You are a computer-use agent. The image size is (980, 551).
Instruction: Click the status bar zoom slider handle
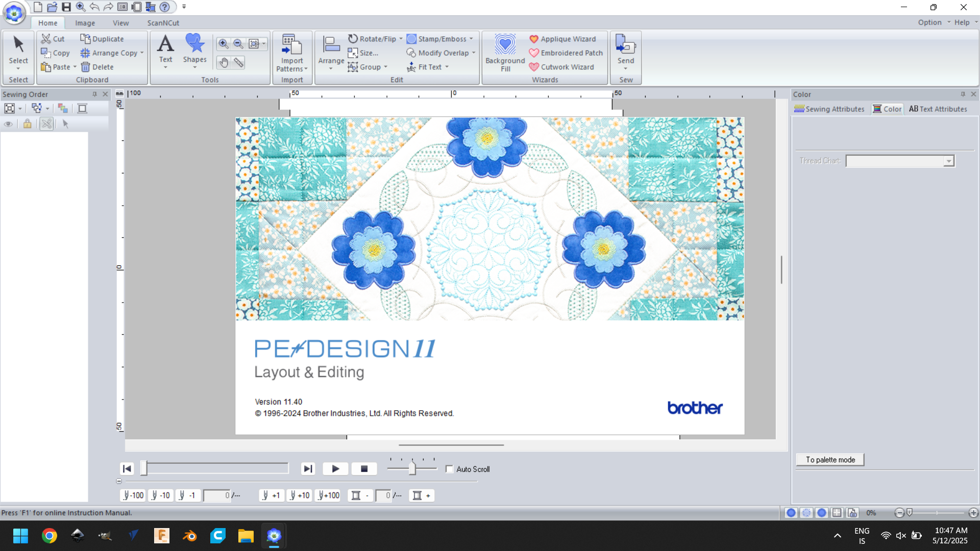(x=910, y=512)
